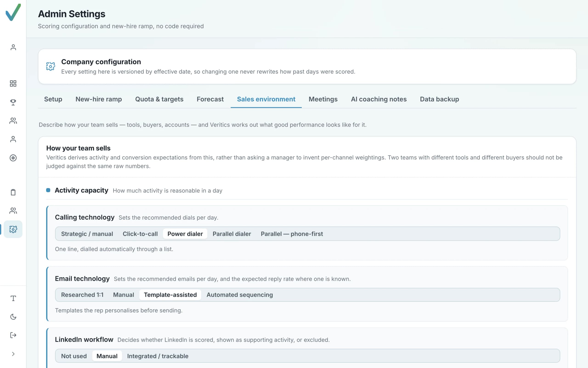Image resolution: width=588 pixels, height=368 pixels.
Task: Pick Automated sequencing email option
Action: tap(240, 295)
